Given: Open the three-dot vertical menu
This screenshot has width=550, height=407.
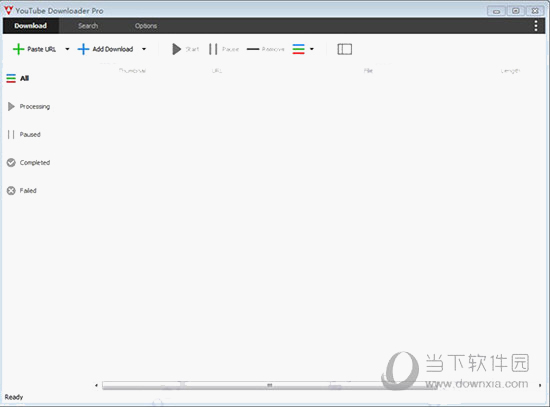Looking at the screenshot, I should [x=536, y=26].
